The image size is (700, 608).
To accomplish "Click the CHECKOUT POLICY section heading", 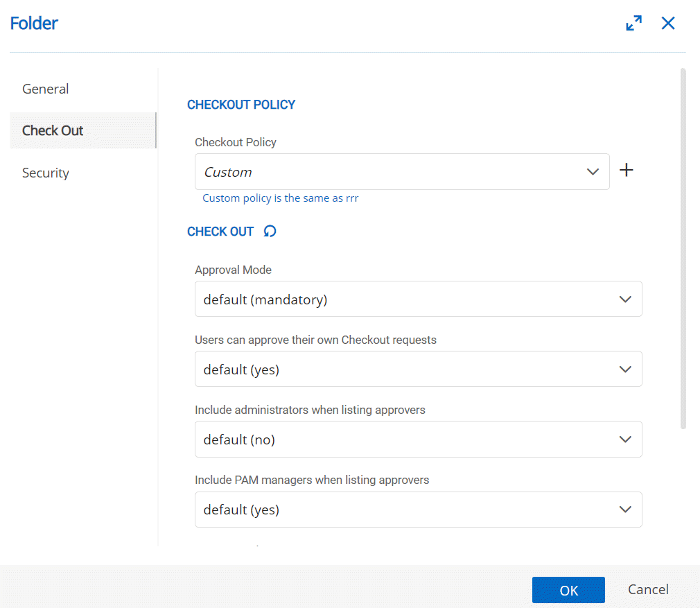I will [241, 105].
